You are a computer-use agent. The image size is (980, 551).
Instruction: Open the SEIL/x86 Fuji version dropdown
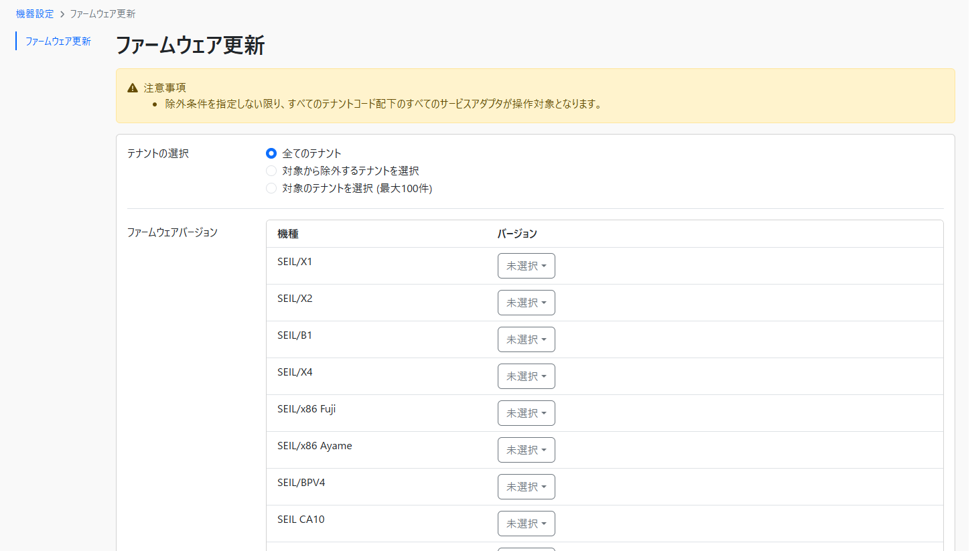pyautogui.click(x=526, y=413)
